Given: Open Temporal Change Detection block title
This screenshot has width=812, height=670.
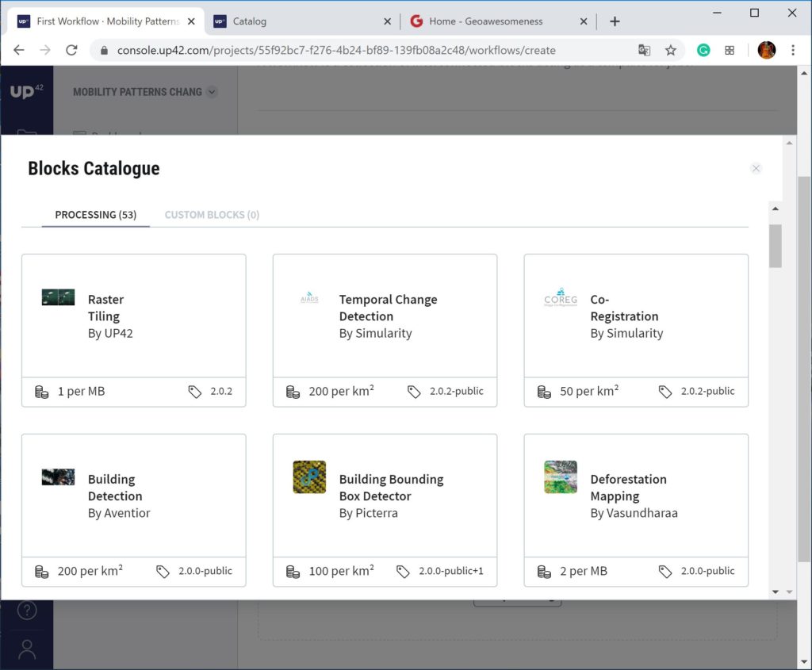Looking at the screenshot, I should (x=388, y=308).
